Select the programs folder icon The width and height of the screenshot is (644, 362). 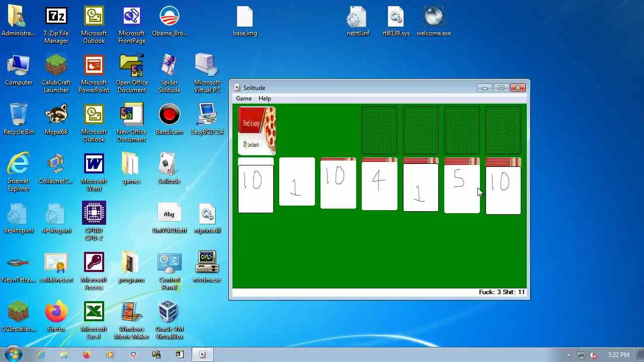tap(131, 267)
